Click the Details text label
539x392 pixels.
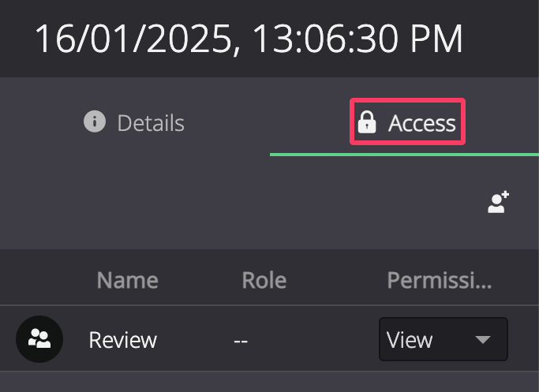click(x=151, y=123)
